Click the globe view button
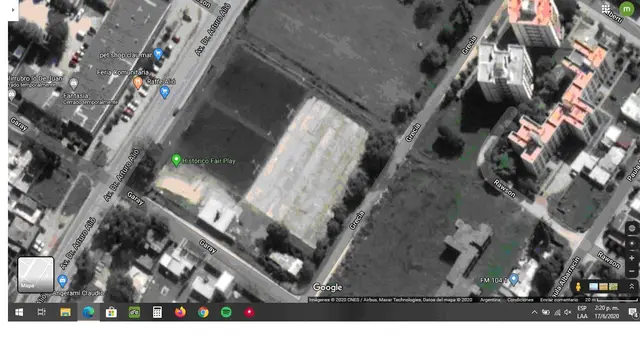The width and height of the screenshot is (640, 360). [x=632, y=229]
